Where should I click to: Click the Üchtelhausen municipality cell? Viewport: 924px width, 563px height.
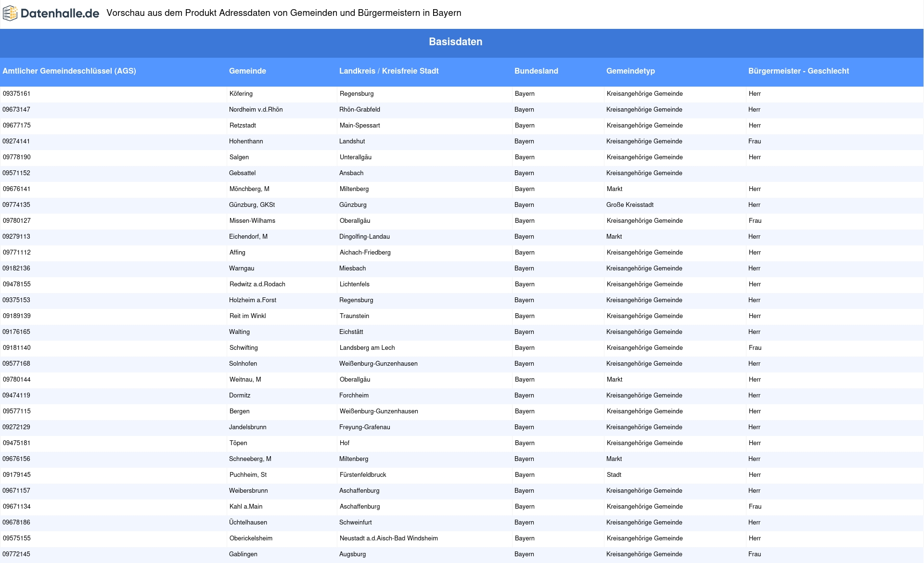click(248, 523)
